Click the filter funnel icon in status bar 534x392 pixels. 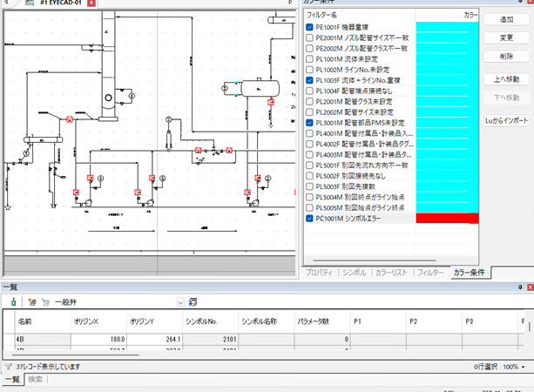[8, 367]
